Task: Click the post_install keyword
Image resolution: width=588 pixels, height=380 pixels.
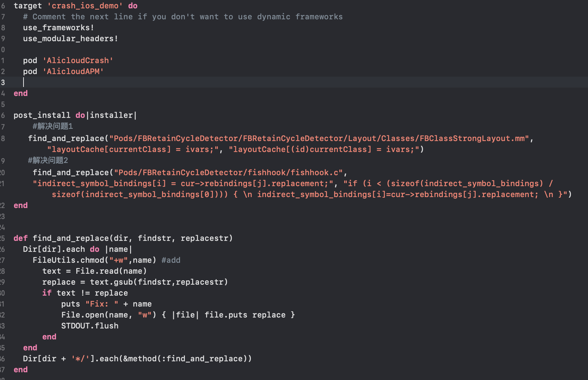Action: click(42, 115)
